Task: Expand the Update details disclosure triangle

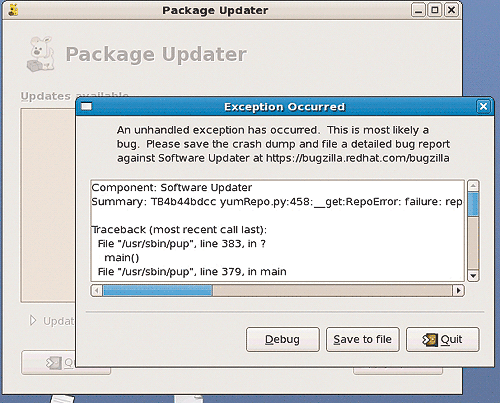Action: [x=33, y=321]
